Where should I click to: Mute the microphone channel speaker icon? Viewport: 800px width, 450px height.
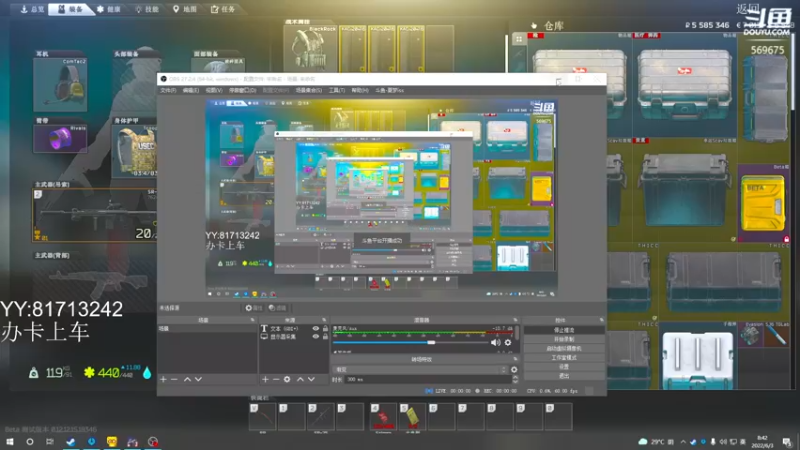tap(495, 343)
